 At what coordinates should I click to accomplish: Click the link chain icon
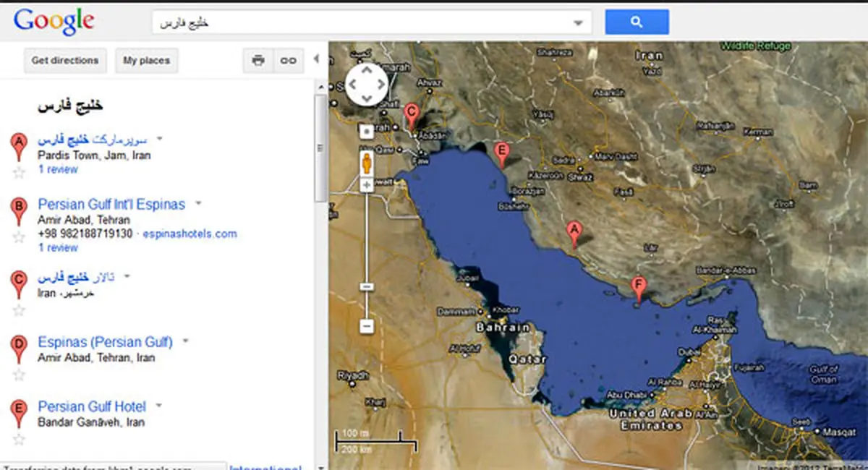pos(289,61)
